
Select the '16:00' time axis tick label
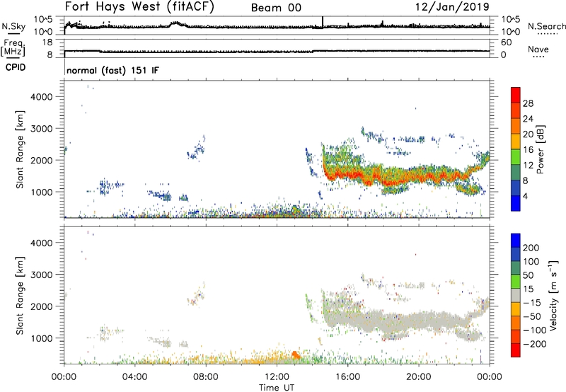[347, 377]
